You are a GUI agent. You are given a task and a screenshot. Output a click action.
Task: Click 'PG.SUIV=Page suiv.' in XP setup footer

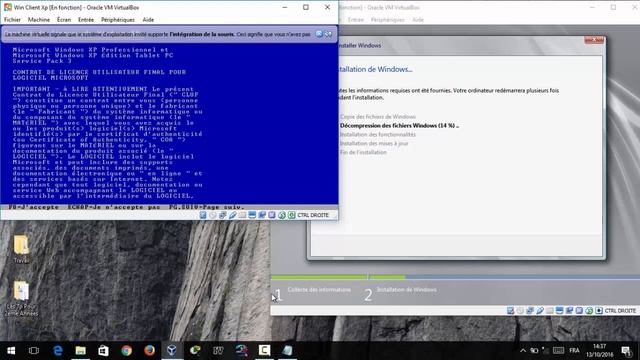tap(207, 207)
